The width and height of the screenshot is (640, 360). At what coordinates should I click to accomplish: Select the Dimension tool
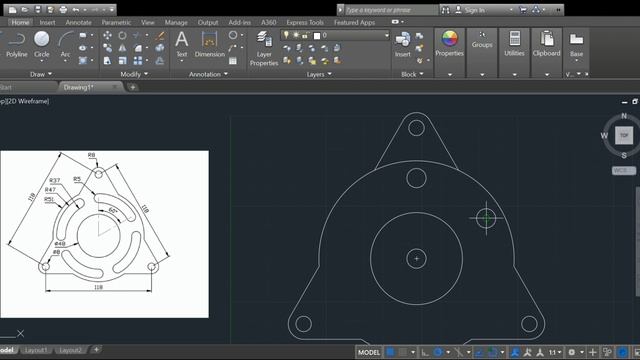209,44
